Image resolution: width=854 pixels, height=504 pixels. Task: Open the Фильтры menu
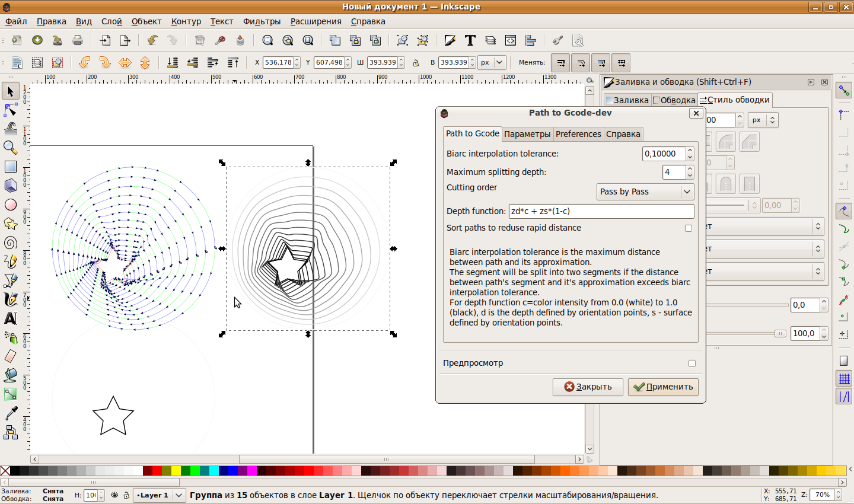[x=262, y=21]
